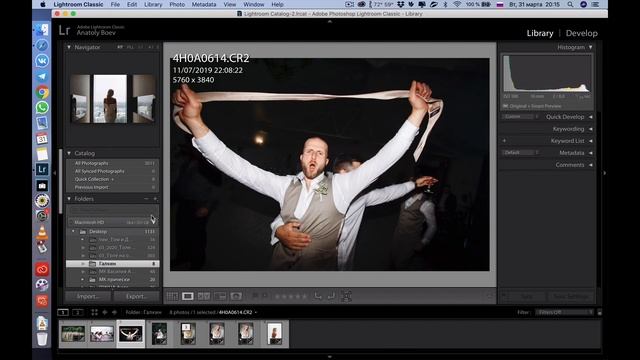
Task: Expand the Quick Develop panel
Action: pyautogui.click(x=591, y=117)
